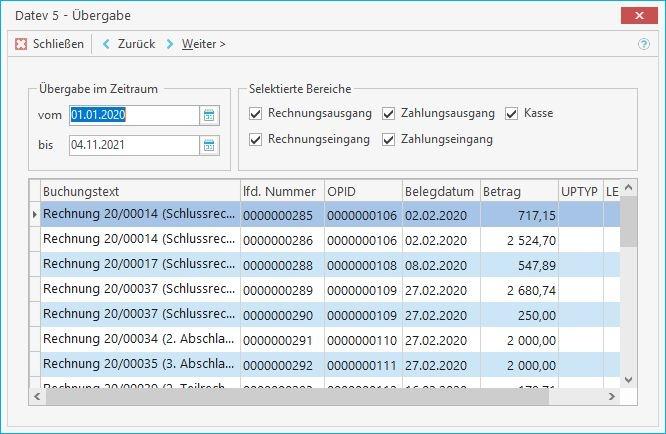The image size is (666, 434).
Task: Click the table scroll-up arrow
Action: [x=629, y=187]
